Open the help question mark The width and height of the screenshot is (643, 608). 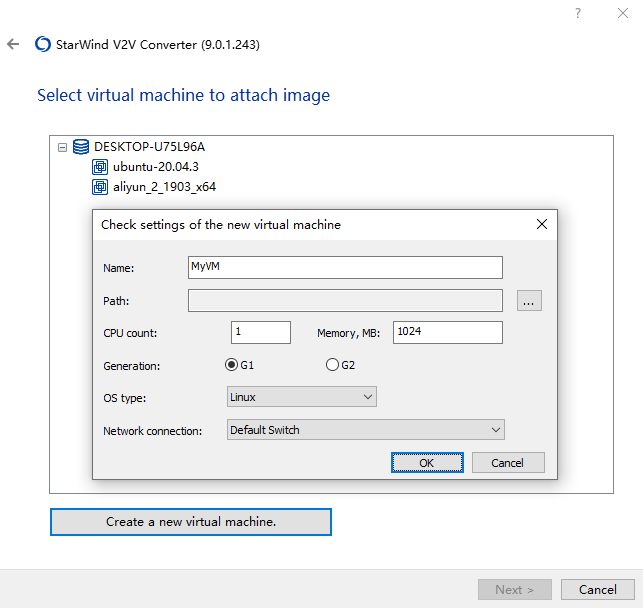click(x=578, y=14)
